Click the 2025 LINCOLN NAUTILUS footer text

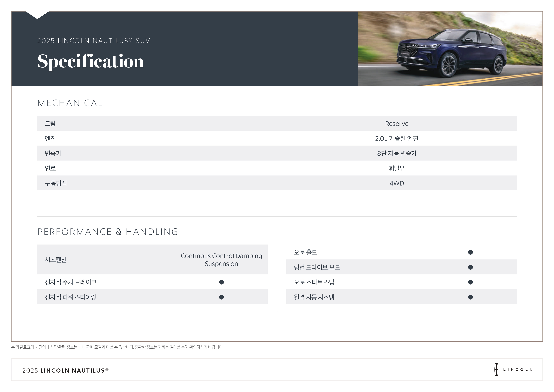(x=66, y=371)
